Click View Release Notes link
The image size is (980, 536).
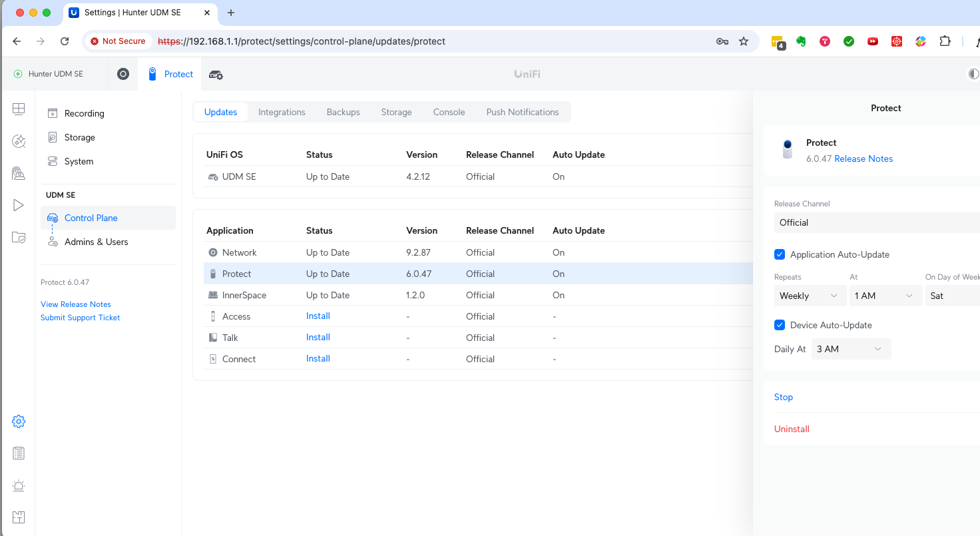tap(76, 304)
